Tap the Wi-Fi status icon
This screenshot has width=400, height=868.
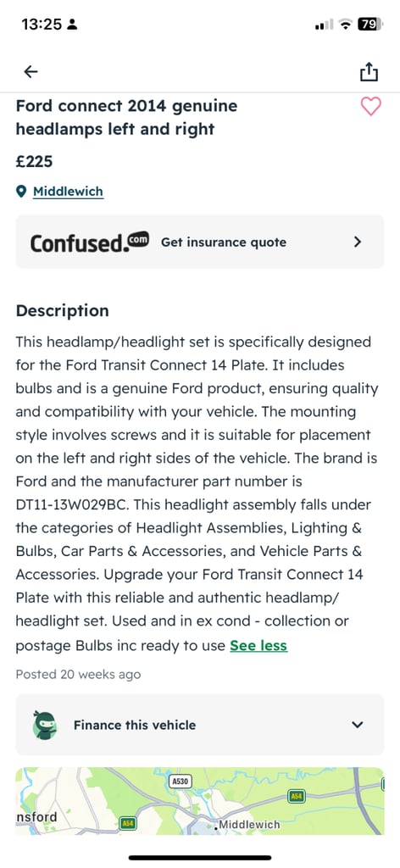[x=347, y=24]
